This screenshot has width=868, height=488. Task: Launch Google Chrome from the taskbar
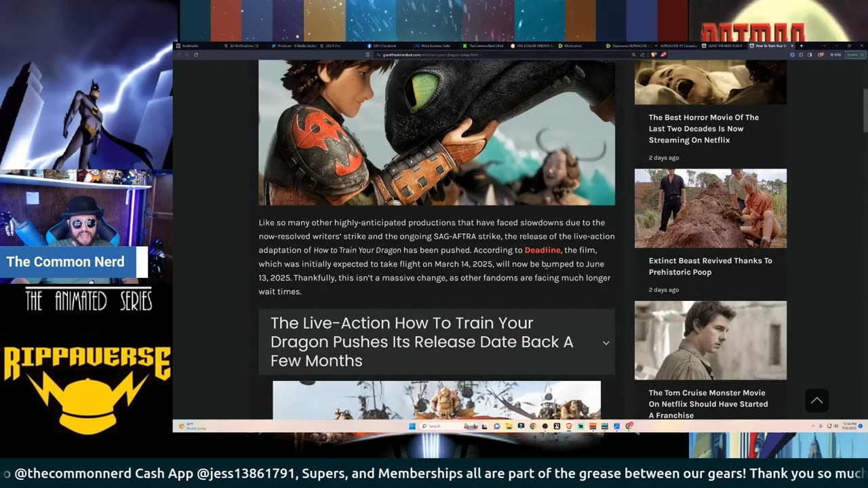tap(533, 426)
